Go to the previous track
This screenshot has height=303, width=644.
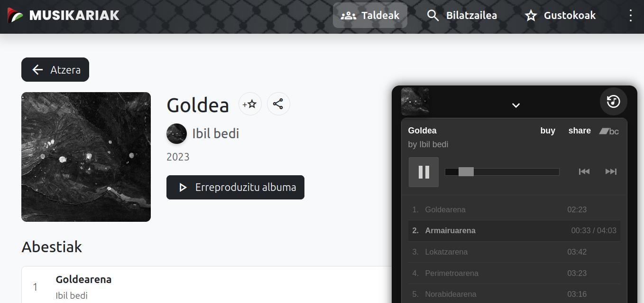(584, 171)
